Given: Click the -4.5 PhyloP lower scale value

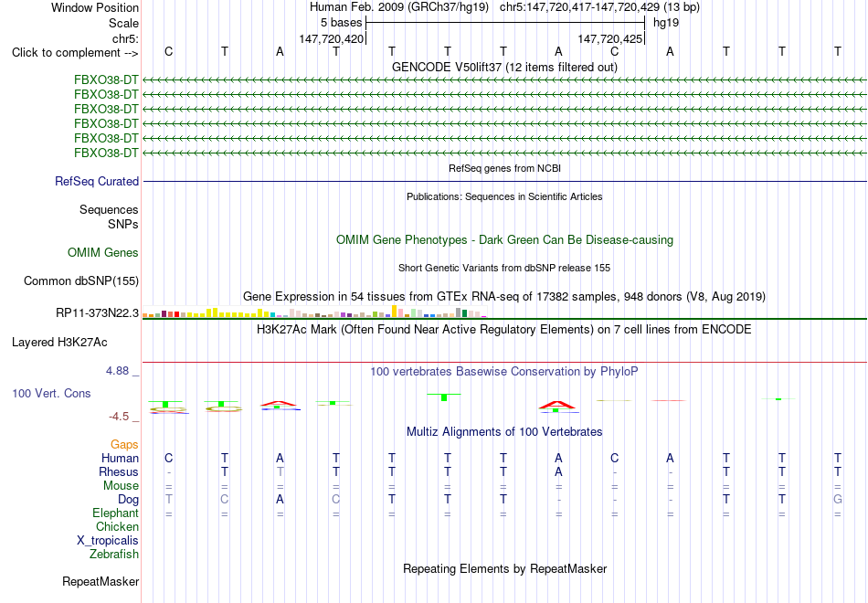Looking at the screenshot, I should (x=119, y=417).
